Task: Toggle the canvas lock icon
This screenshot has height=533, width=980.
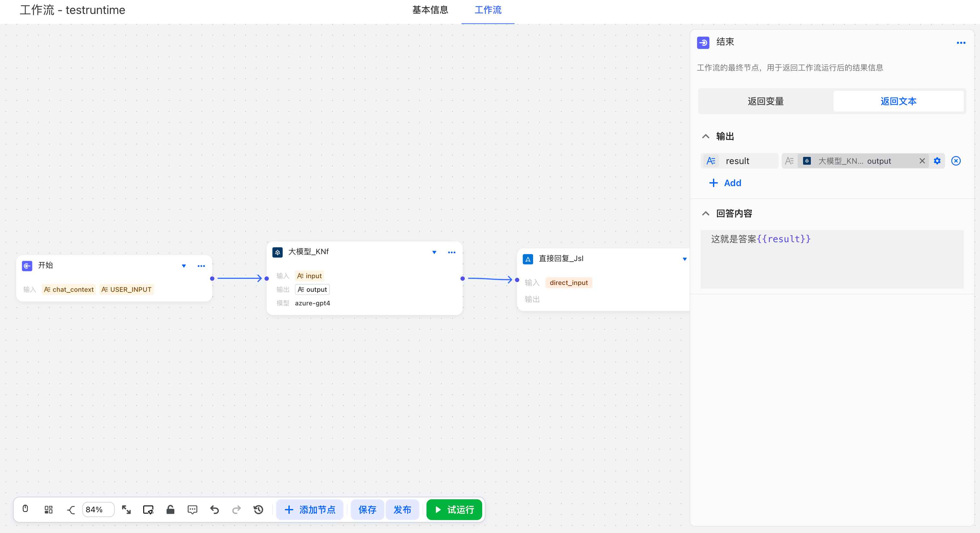Action: click(x=170, y=509)
